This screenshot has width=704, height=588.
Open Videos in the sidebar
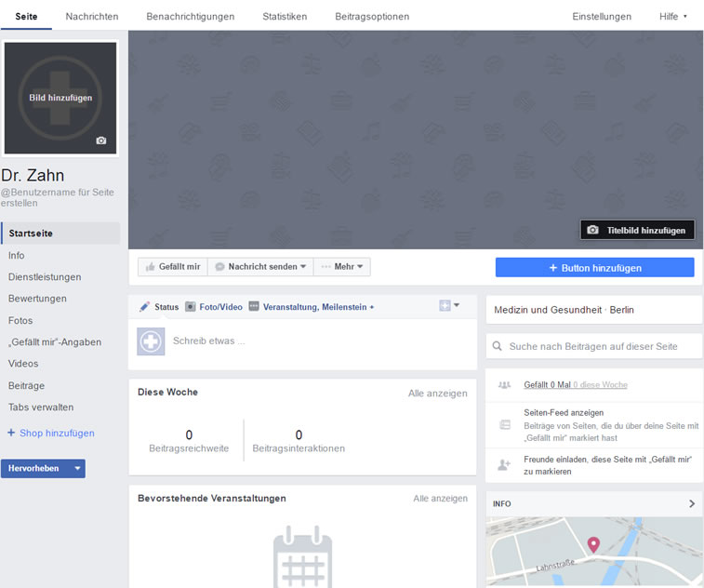pyautogui.click(x=23, y=364)
